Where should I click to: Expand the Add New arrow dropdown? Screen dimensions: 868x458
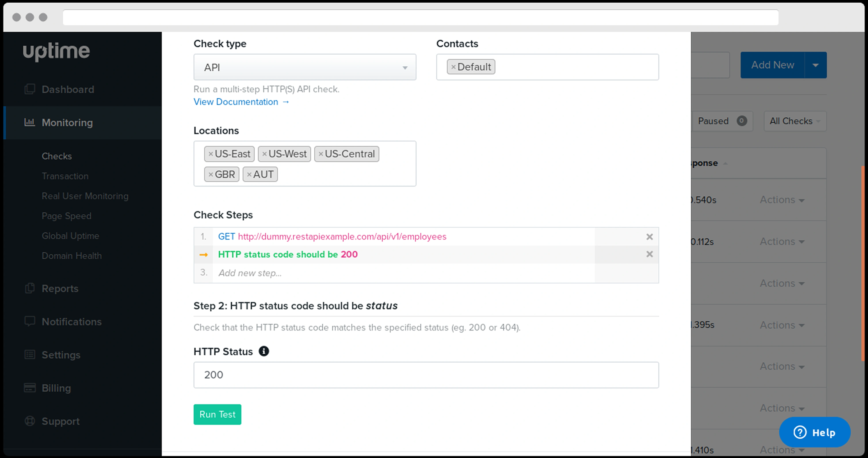click(x=815, y=65)
